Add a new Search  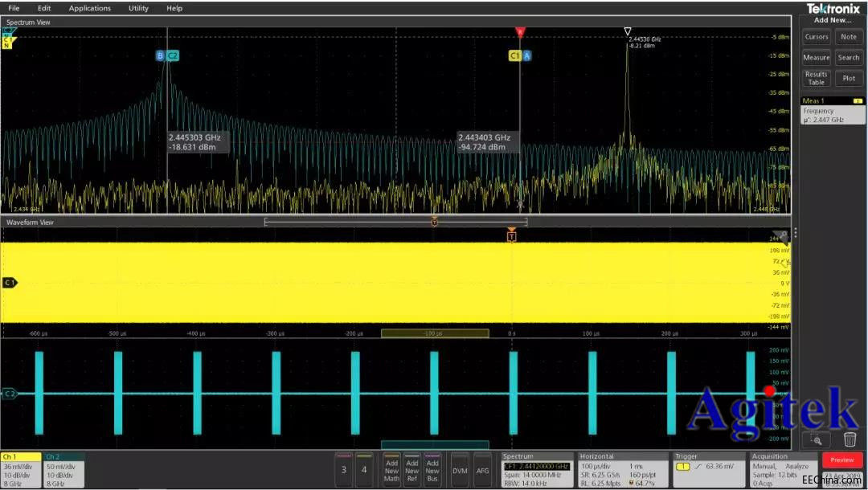tap(849, 58)
